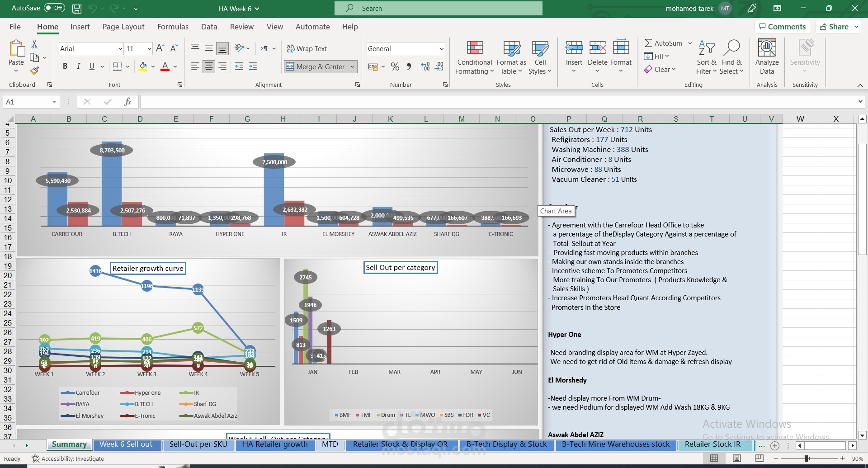Apply Italic formatting
Viewport: 868px width, 468px height.
79,66
